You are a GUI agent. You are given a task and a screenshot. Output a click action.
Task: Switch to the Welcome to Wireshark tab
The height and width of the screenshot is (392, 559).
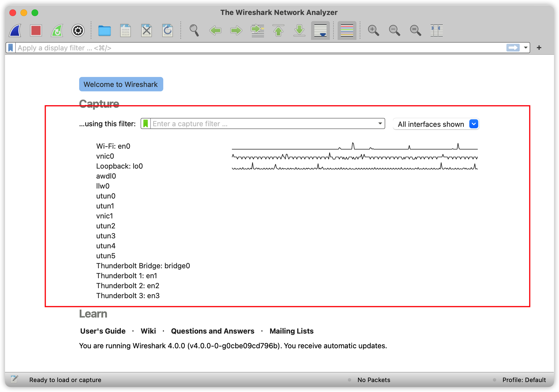[121, 84]
